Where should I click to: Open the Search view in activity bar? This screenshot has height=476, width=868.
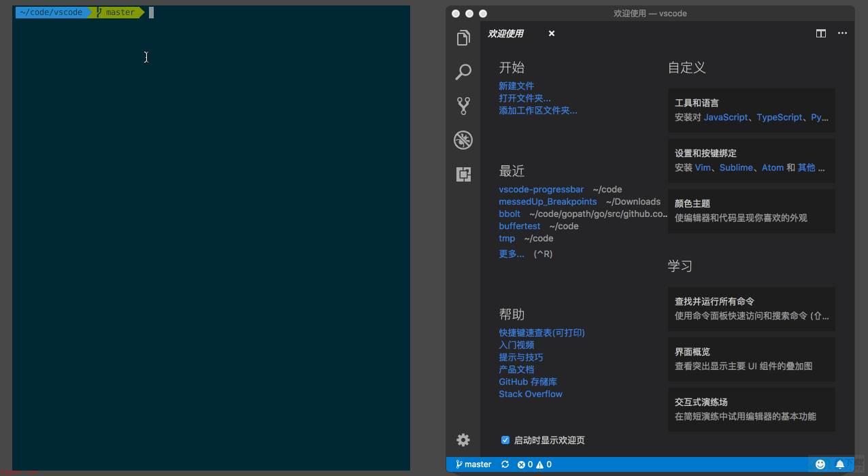pyautogui.click(x=463, y=72)
